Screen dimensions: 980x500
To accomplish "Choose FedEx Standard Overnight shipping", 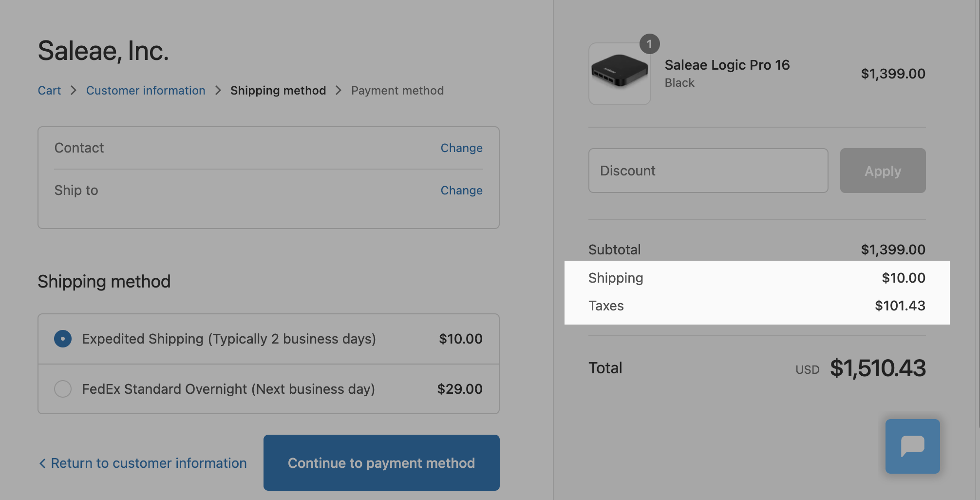I will coord(63,389).
